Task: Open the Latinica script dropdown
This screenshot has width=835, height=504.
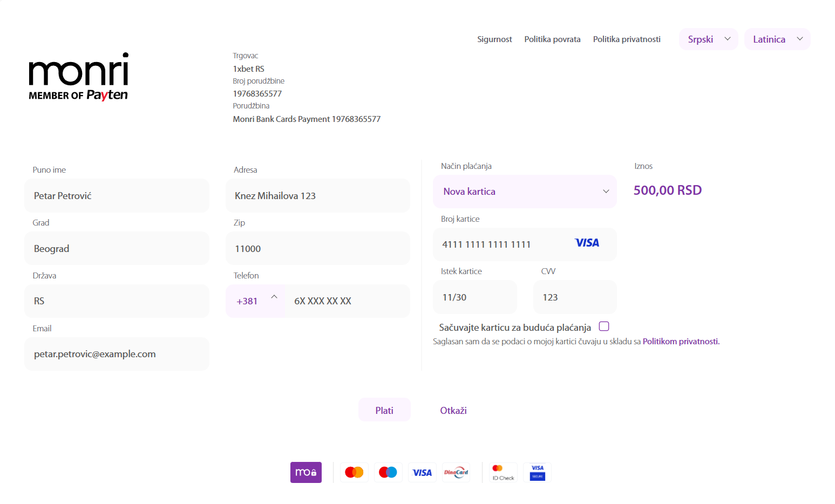Action: (x=777, y=39)
